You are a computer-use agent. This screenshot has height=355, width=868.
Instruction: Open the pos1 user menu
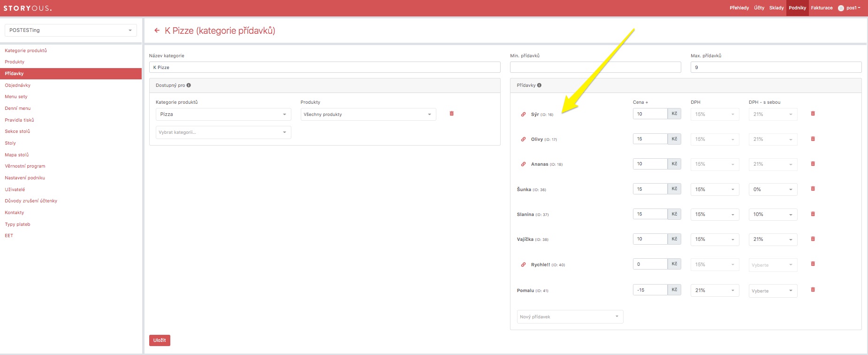pyautogui.click(x=853, y=8)
